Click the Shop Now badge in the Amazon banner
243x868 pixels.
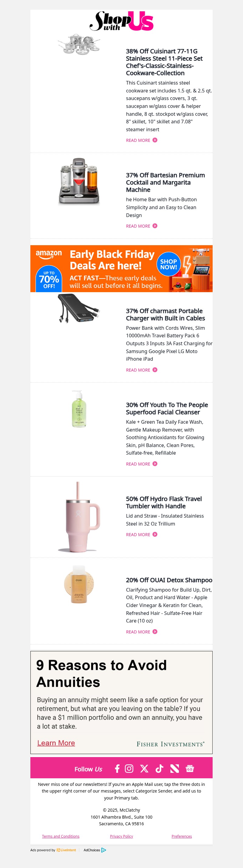tap(169, 264)
